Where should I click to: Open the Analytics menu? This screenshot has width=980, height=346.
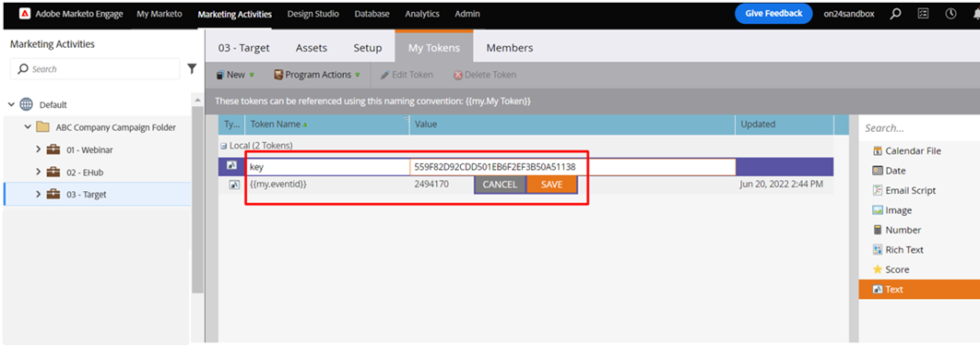point(422,14)
